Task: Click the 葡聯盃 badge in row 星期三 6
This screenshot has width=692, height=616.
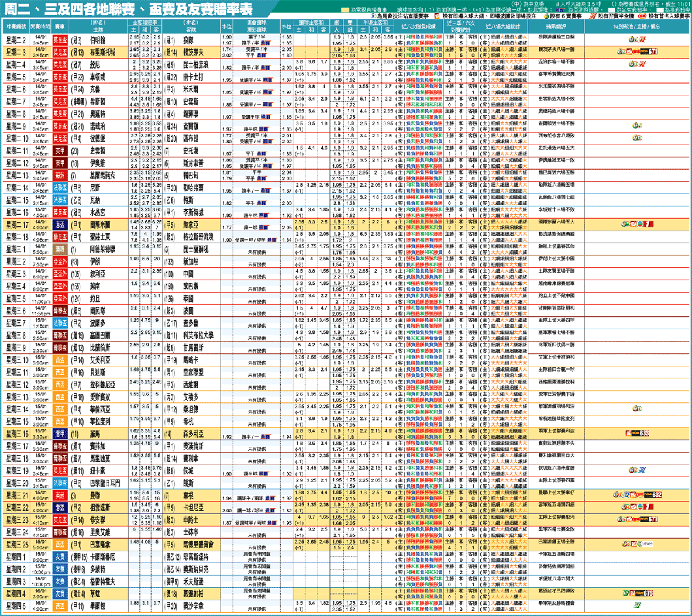Action: tap(60, 311)
